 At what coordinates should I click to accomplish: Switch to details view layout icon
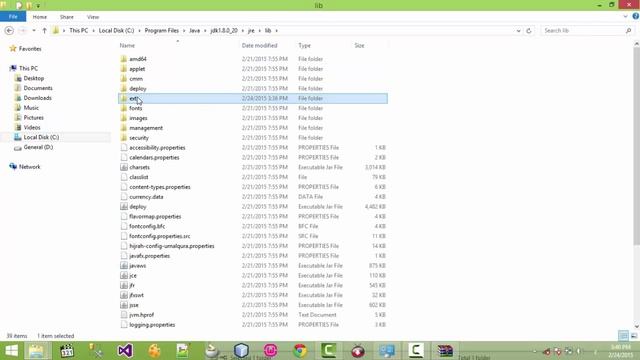[x=623, y=336]
